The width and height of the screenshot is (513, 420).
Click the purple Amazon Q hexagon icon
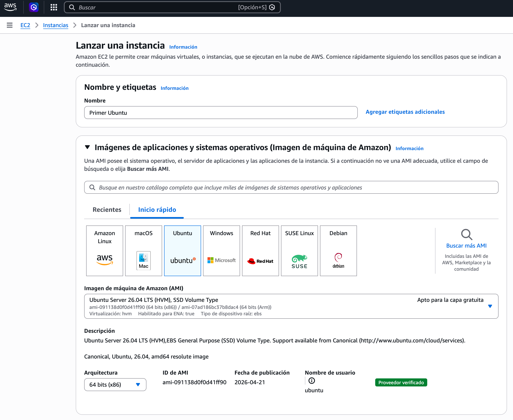pyautogui.click(x=34, y=7)
